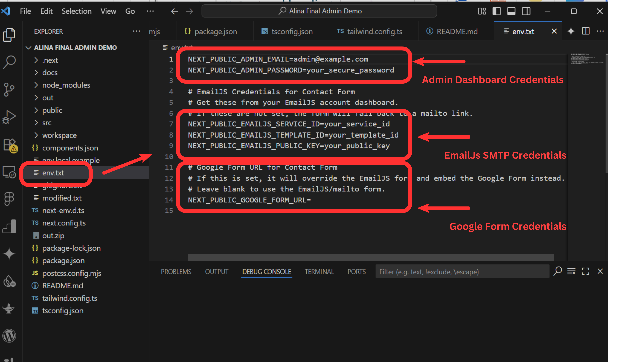Toggle the bottom panel visibility

click(x=511, y=11)
